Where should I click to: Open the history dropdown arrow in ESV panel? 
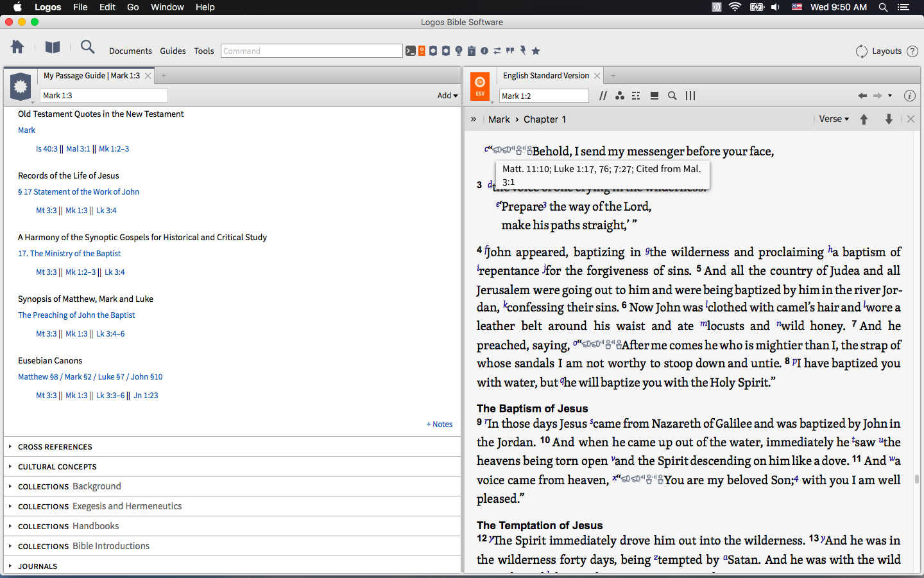pyautogui.click(x=890, y=96)
